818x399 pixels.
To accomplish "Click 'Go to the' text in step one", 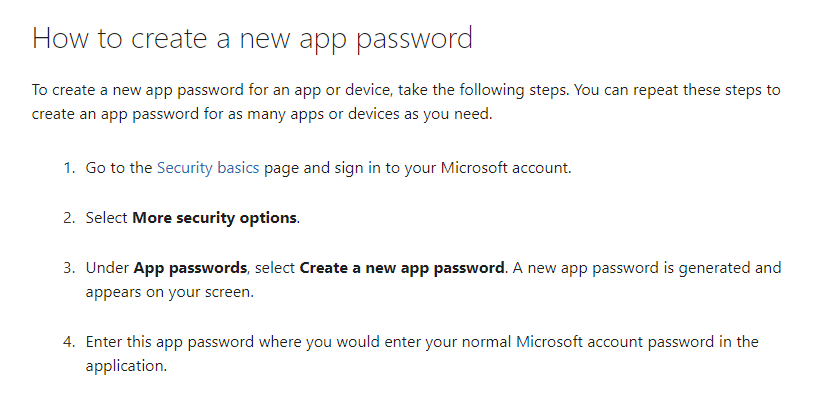I will 119,168.
